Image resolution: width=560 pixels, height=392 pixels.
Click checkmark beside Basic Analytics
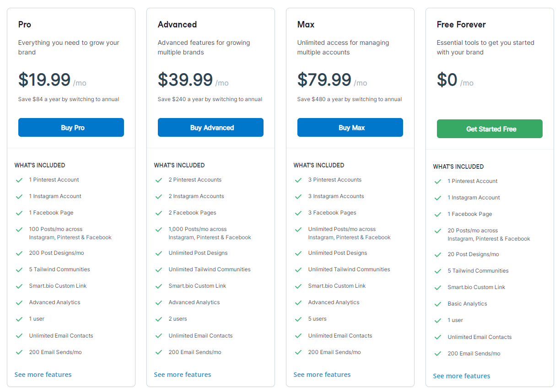pos(438,304)
